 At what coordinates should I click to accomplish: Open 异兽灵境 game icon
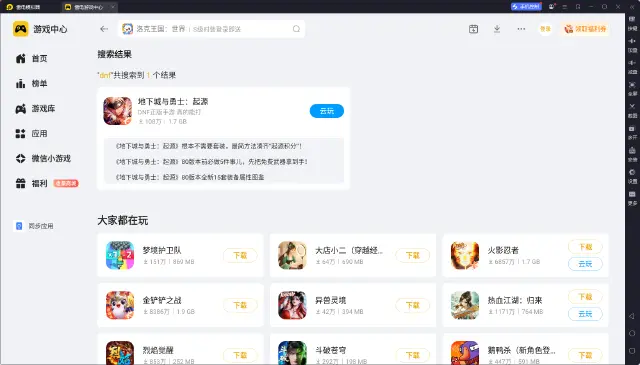click(292, 305)
